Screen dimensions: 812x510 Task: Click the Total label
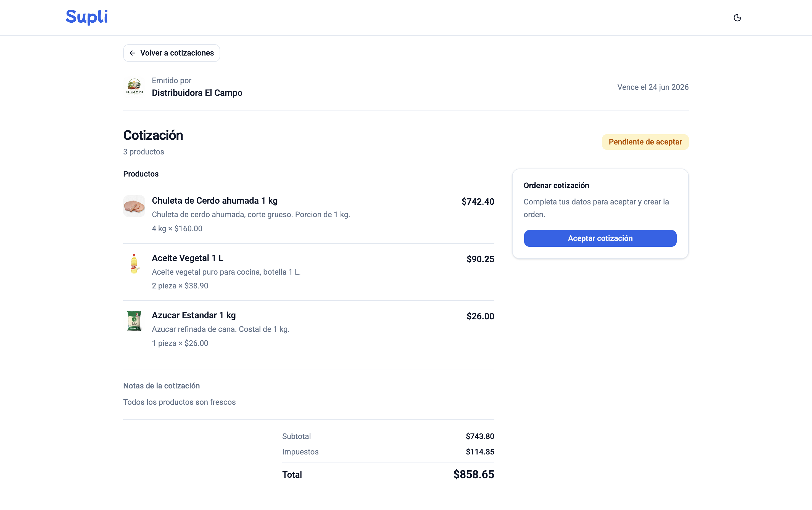(292, 475)
